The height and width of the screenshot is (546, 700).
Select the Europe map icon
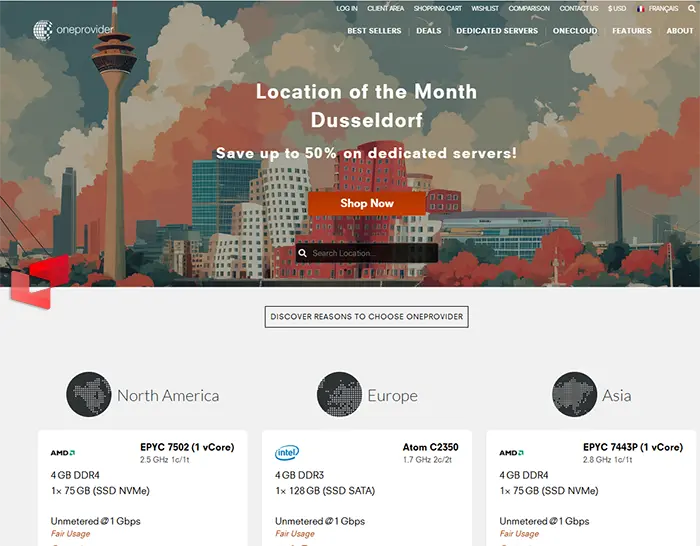click(x=339, y=395)
